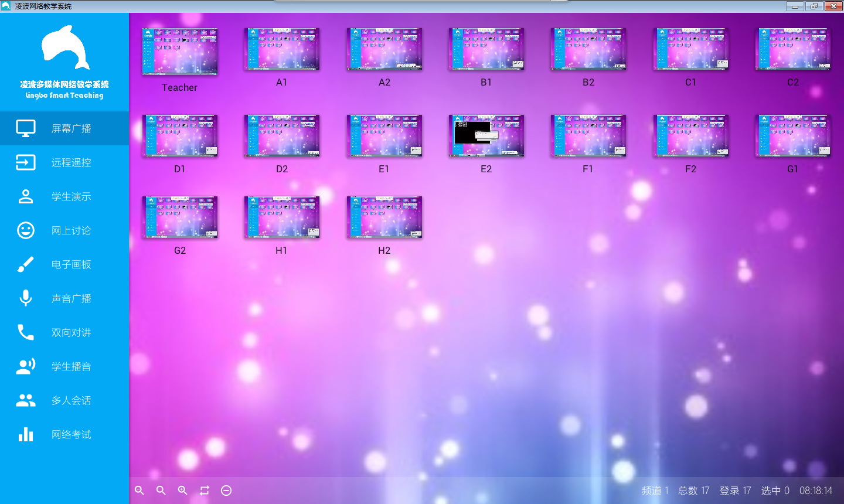Click the circled minus icon
This screenshot has height=504, width=844.
pyautogui.click(x=226, y=491)
